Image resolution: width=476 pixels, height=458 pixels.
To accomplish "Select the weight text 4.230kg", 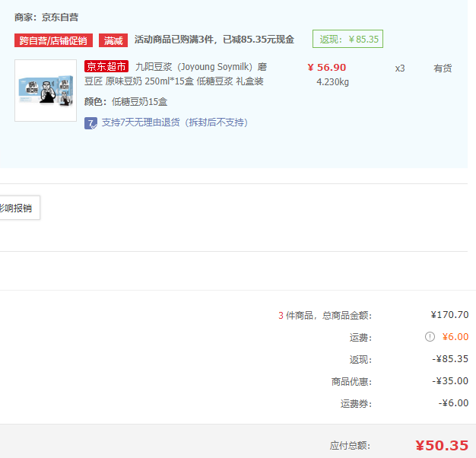I will click(x=333, y=82).
